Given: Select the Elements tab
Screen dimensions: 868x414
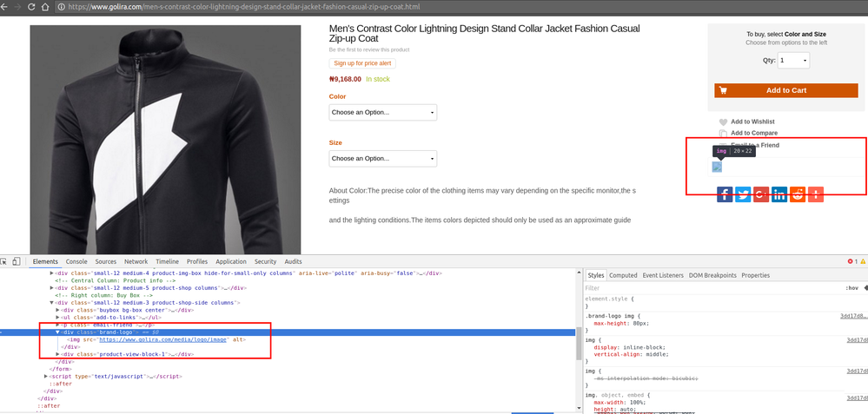Looking at the screenshot, I should [45, 261].
